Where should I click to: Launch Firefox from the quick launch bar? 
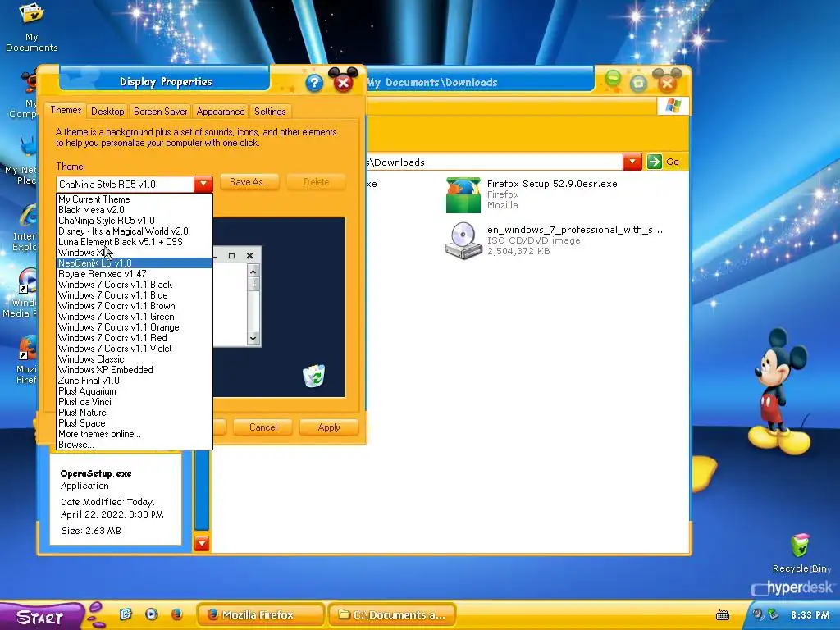(177, 614)
